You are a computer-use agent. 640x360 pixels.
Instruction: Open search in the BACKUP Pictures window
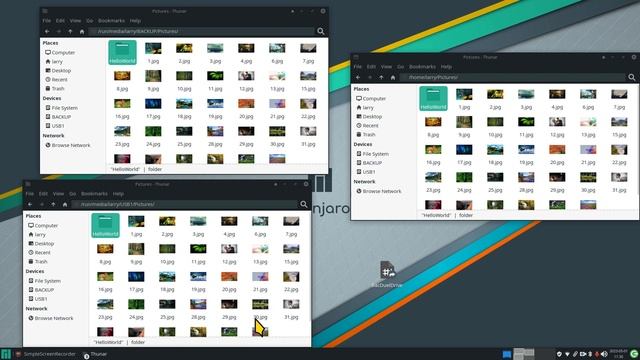point(321,31)
